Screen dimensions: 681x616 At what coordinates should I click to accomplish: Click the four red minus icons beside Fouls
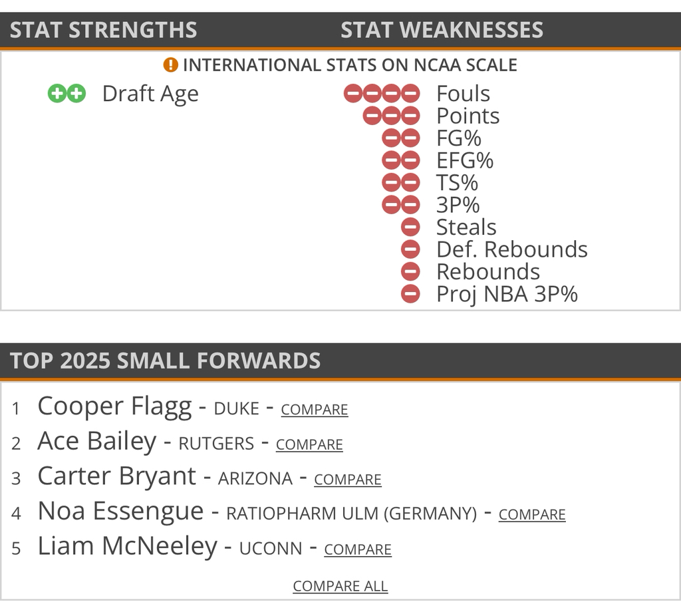click(x=382, y=94)
